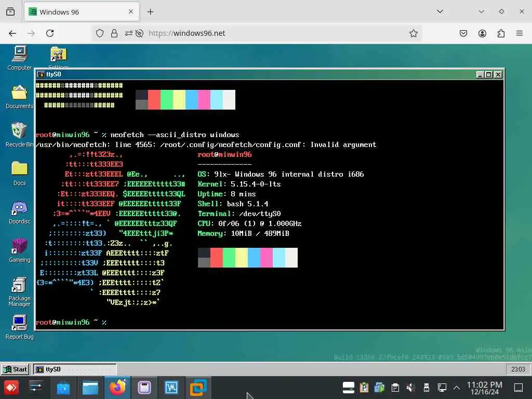The width and height of the screenshot is (532, 399).
Task: Click the site security padlock icon
Action: pos(114,33)
